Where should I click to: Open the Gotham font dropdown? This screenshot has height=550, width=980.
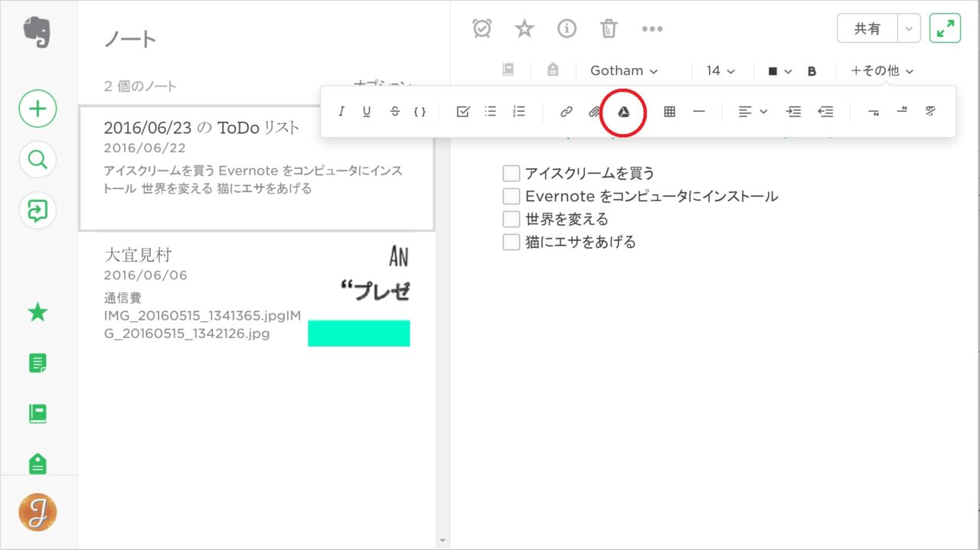[x=623, y=70]
